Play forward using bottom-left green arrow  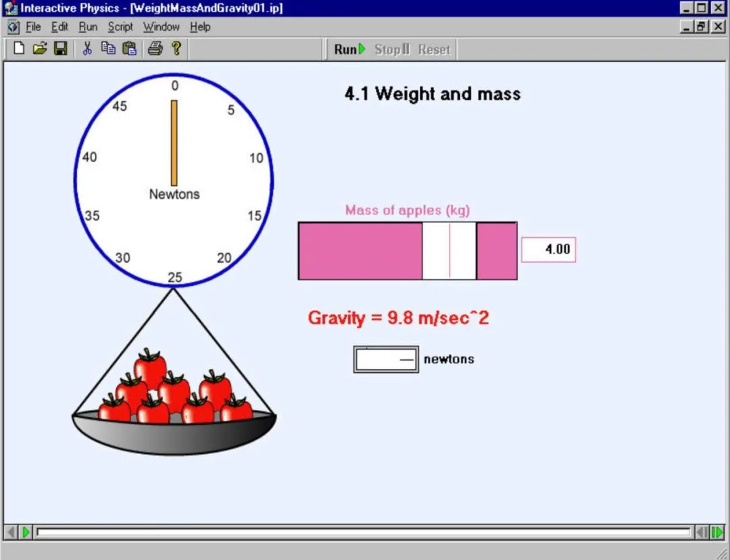coord(26,532)
